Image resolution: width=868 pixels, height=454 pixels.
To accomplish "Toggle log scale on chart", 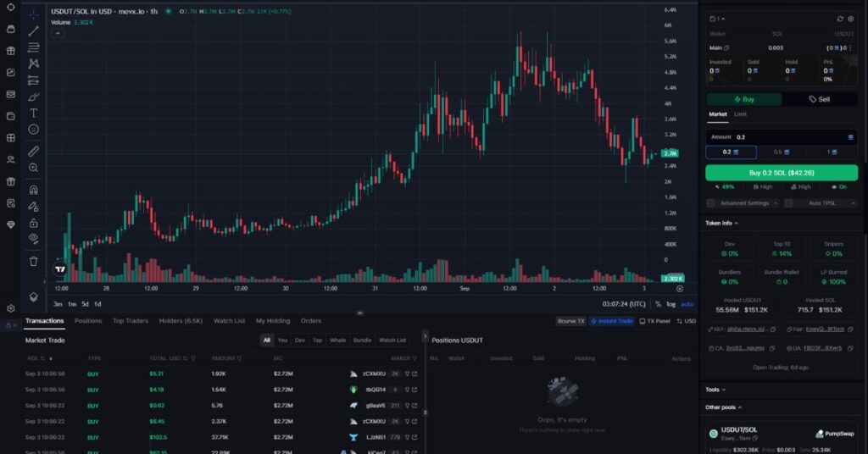I will (x=671, y=304).
